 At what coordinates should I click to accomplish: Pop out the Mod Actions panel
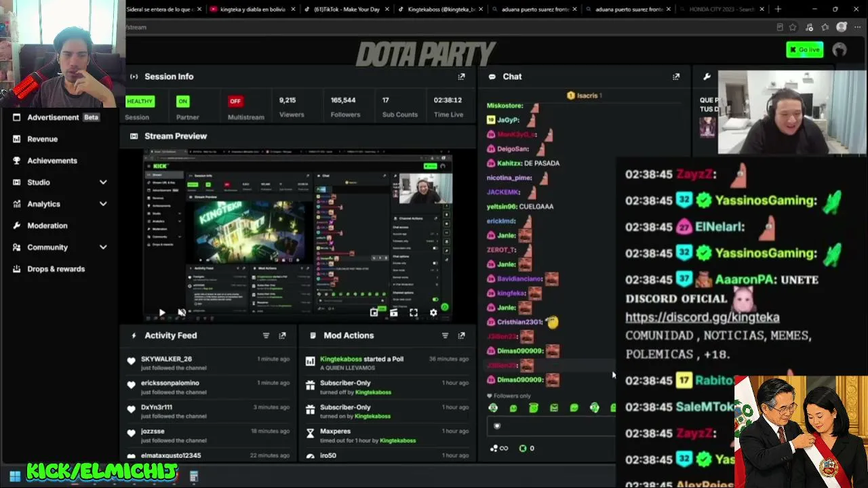tap(461, 335)
